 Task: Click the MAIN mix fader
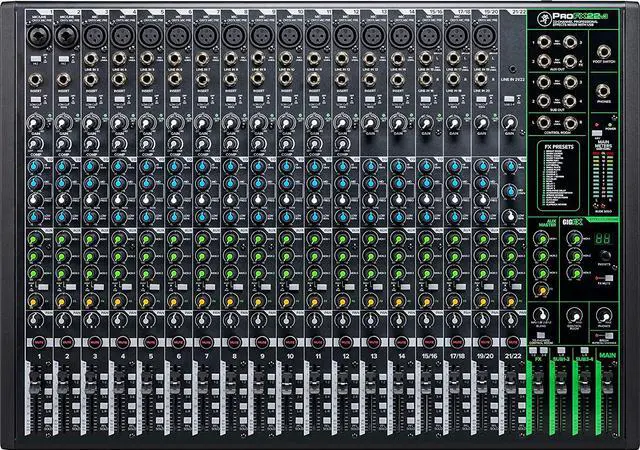point(607,385)
